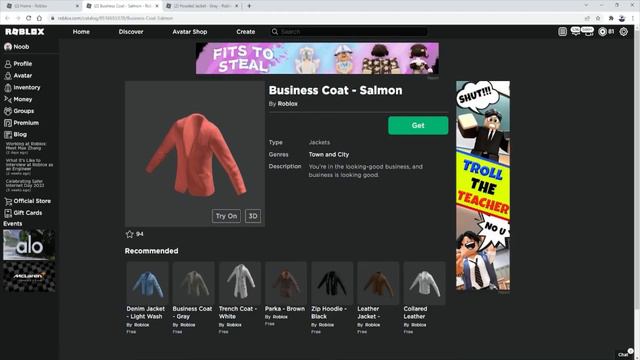This screenshot has height=360, width=640.
Task: Open chat messages icon in header
Action: tap(576, 31)
